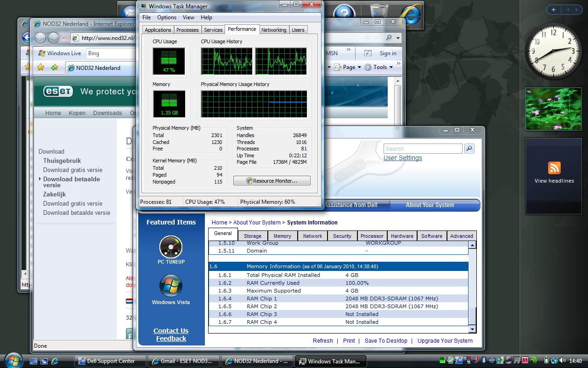This screenshot has width=588, height=368.
Task: Open Internet Explorer's recent pages dropdown arrow
Action: point(63,38)
